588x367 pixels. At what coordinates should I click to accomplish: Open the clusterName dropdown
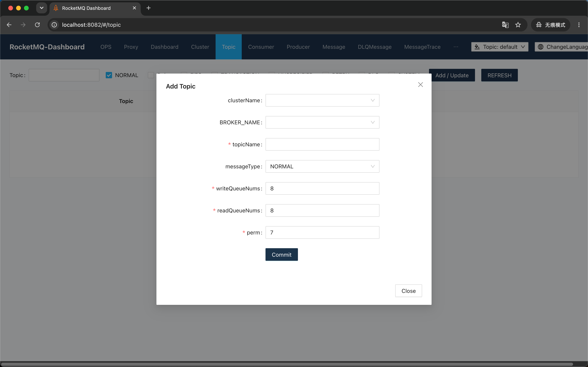click(322, 100)
